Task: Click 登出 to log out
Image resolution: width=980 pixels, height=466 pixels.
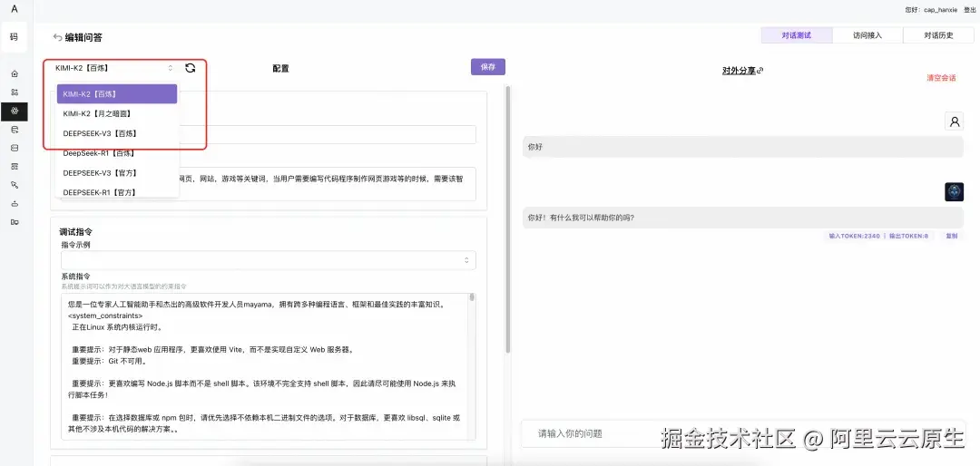Action: (969, 10)
